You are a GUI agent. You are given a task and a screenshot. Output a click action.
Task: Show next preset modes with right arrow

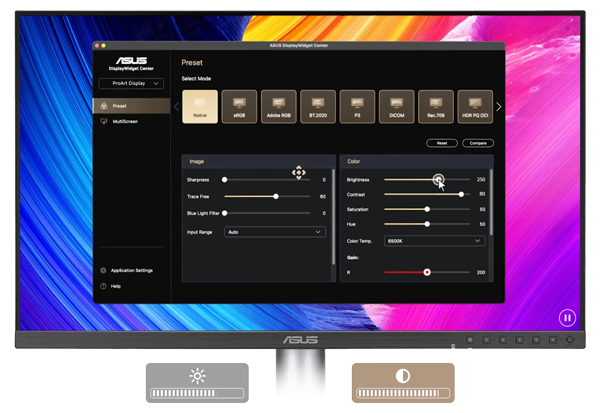point(499,107)
